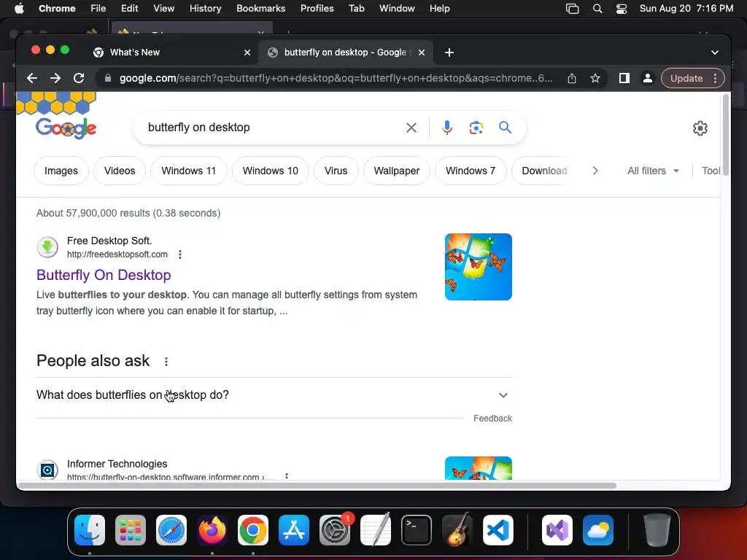Select the Windows 10 filter chip
747x560 pixels.
point(270,171)
